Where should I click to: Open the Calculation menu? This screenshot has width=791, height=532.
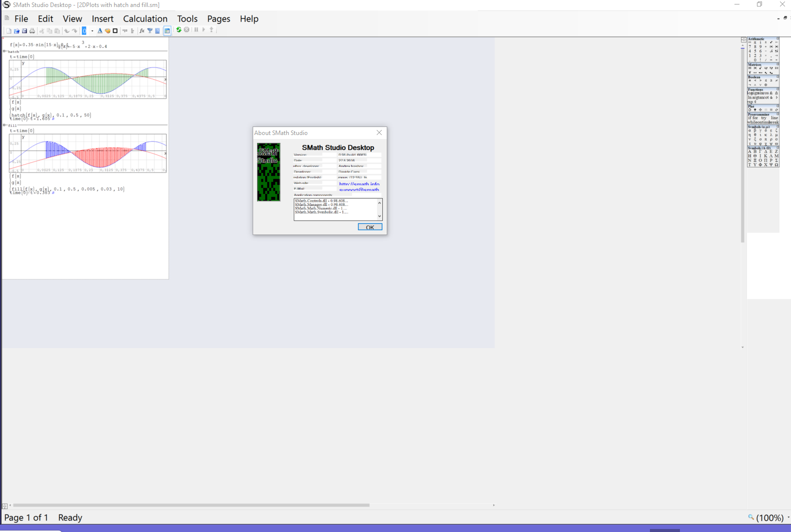[145, 19]
